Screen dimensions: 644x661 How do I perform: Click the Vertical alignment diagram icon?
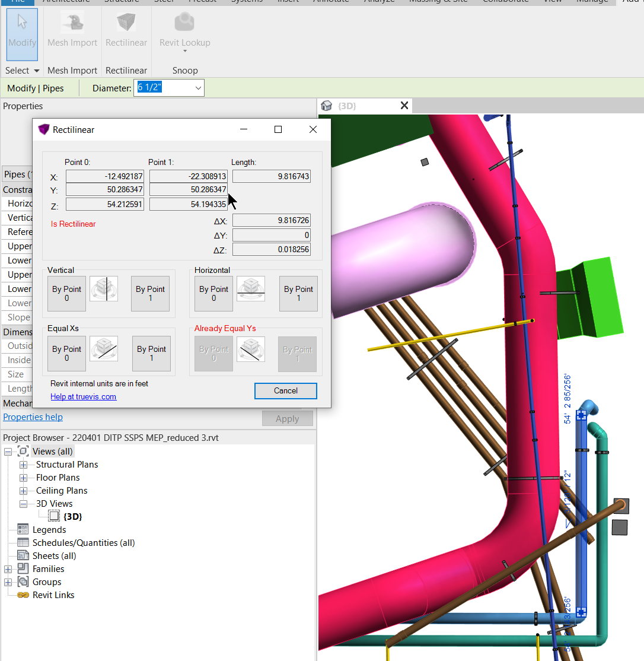click(104, 289)
